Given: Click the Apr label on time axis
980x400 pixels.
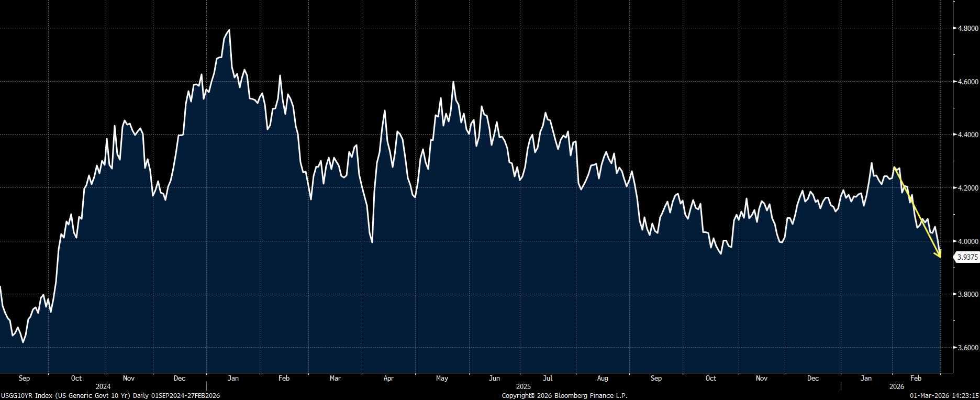Looking at the screenshot, I should pyautogui.click(x=388, y=378).
